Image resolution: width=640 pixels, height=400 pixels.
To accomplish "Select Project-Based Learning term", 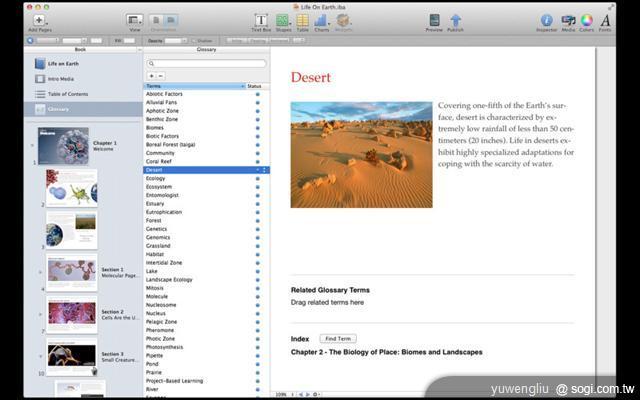I will click(x=174, y=381).
